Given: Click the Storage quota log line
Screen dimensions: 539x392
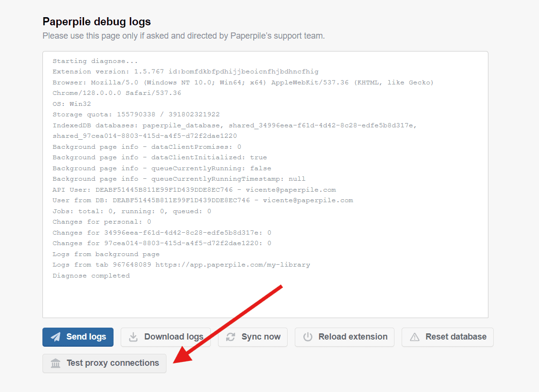Looking at the screenshot, I should 136,114.
